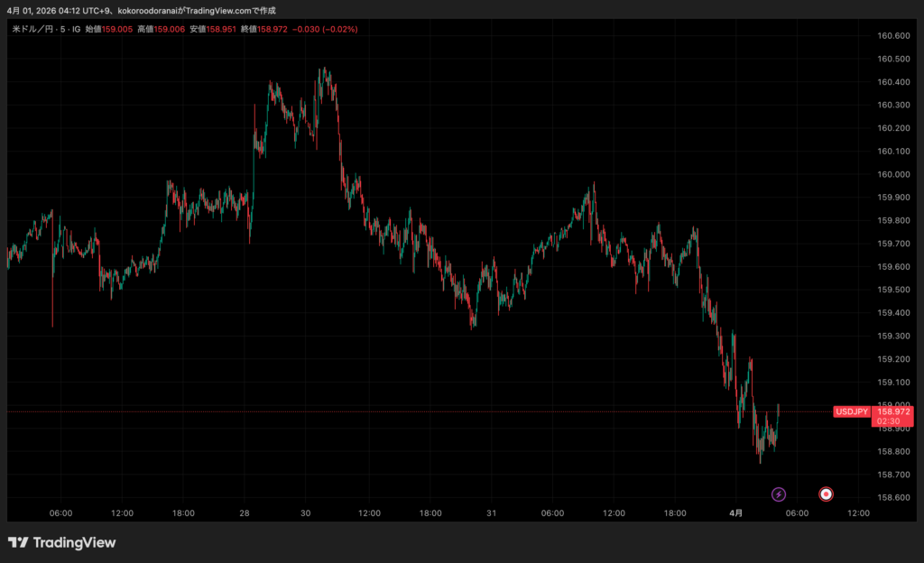This screenshot has height=563, width=924.
Task: Click the −0.030 (−0.02%) change value
Action: (327, 29)
